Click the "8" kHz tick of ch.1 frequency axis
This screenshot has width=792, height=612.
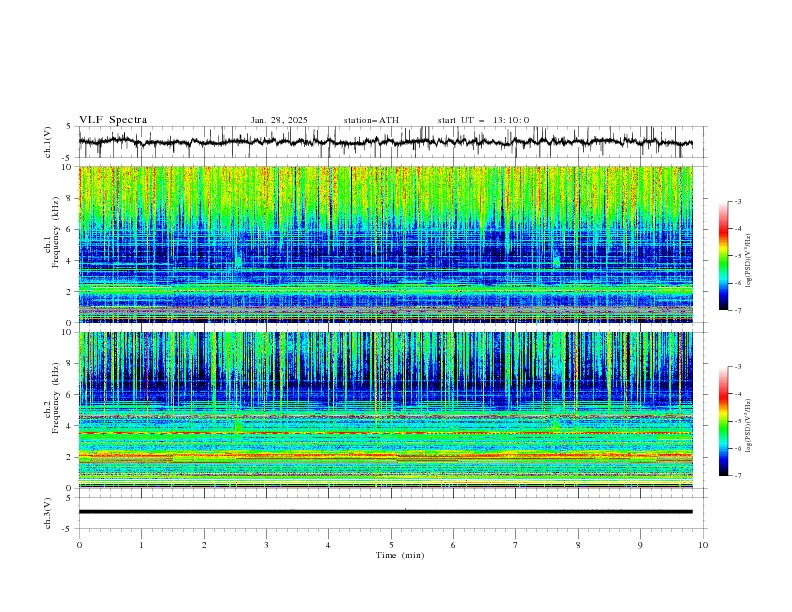(x=70, y=198)
